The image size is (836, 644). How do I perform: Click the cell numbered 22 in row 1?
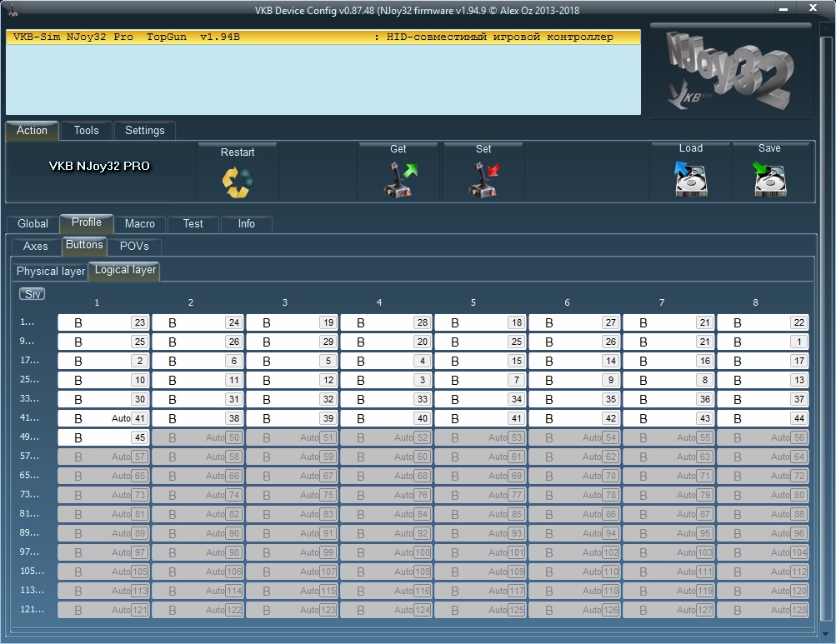(763, 322)
